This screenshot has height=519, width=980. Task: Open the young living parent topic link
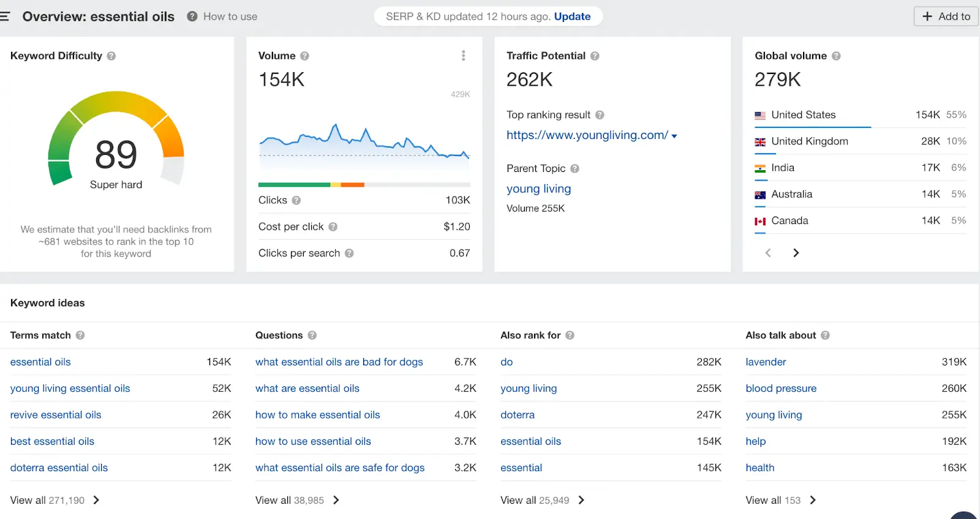pos(538,189)
